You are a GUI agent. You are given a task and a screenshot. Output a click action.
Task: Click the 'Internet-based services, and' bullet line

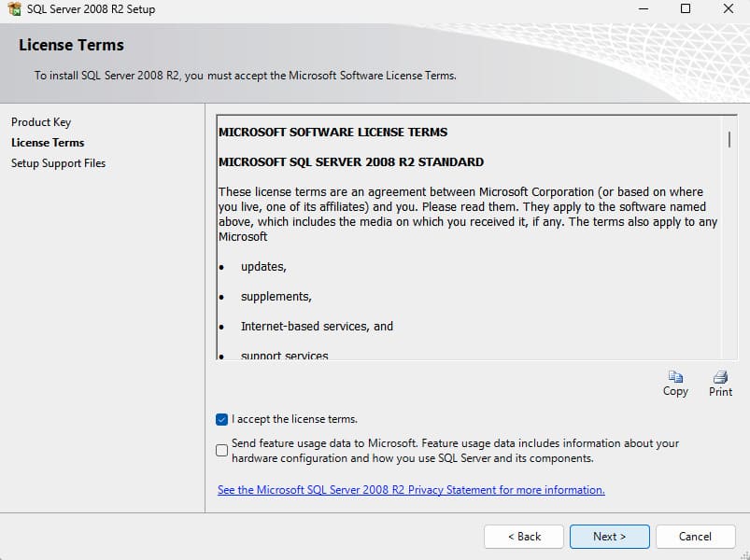(317, 327)
